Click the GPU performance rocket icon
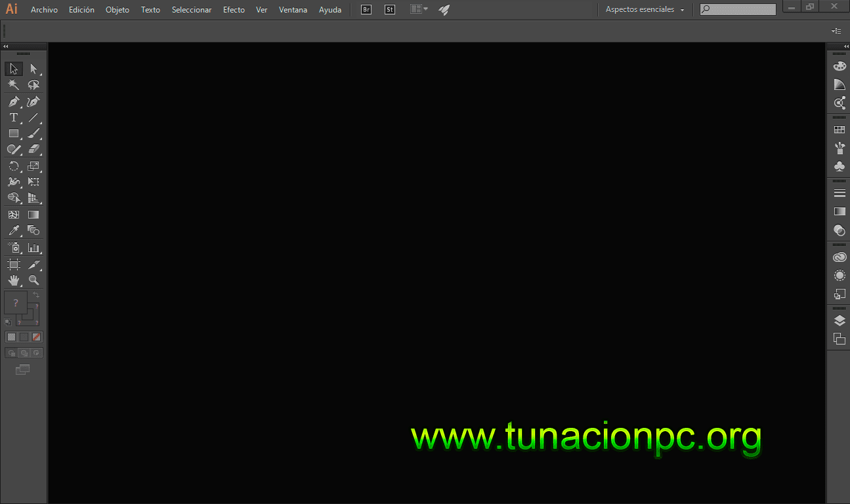 pyautogui.click(x=444, y=10)
